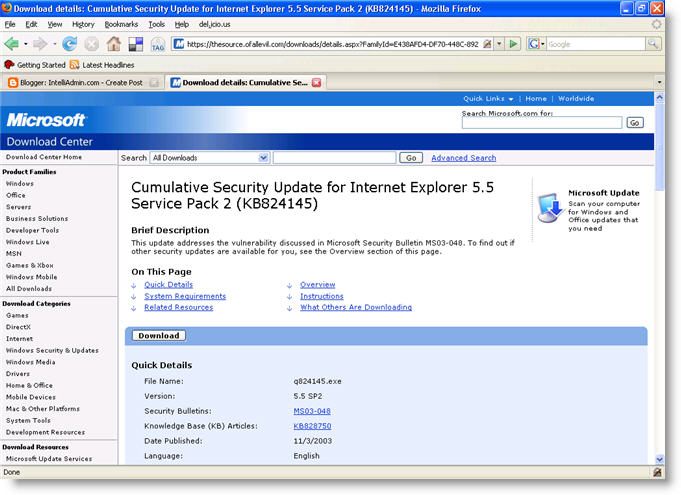Viewport: 681px width, 495px height.
Task: Open Microsoft Update Services sidebar link
Action: click(x=49, y=459)
